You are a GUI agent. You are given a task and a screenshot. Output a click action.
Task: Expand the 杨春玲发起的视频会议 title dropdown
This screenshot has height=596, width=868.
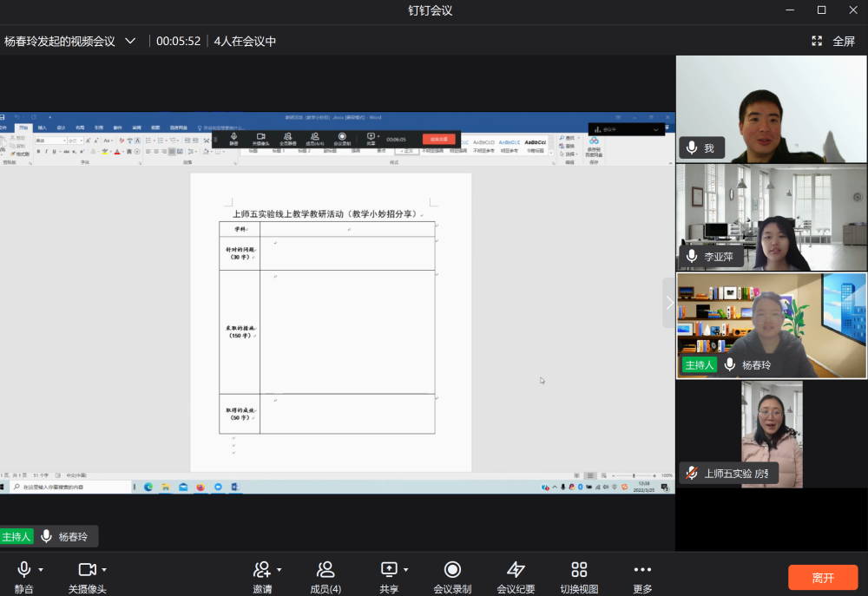coord(130,41)
